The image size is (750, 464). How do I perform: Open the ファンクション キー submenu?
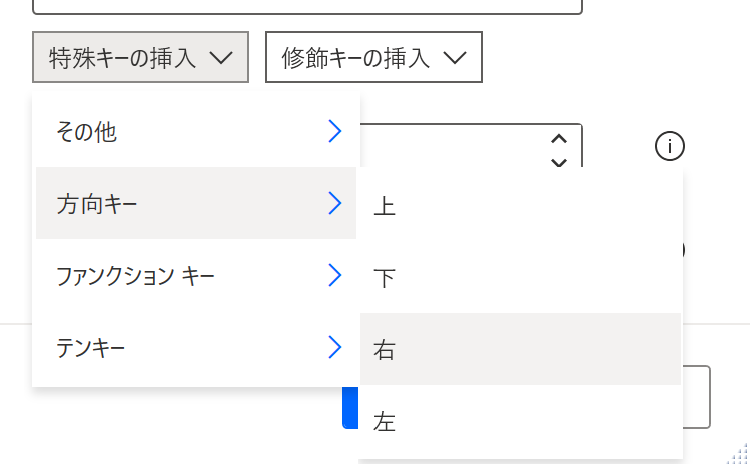pos(196,275)
